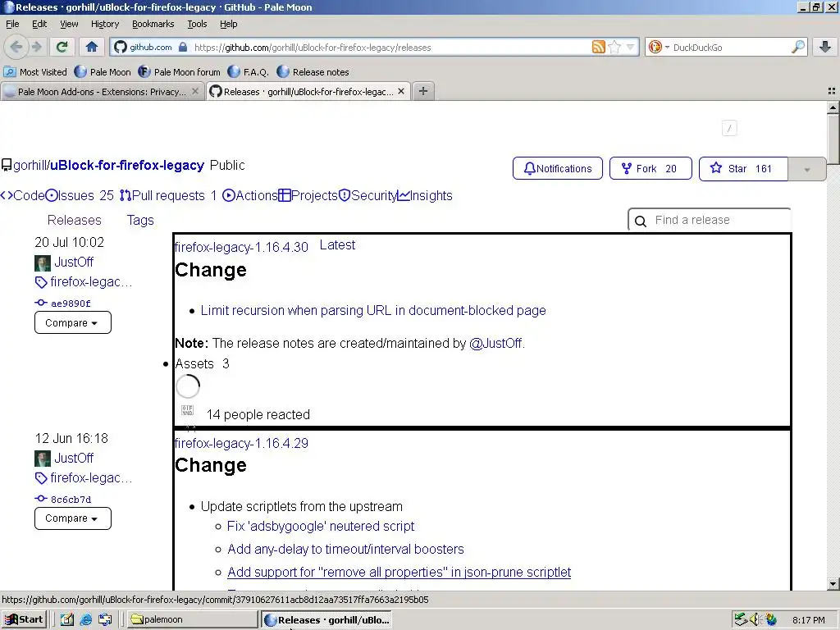Open JustOff profile for 20 Jul release
The height and width of the screenshot is (630, 840).
point(74,262)
